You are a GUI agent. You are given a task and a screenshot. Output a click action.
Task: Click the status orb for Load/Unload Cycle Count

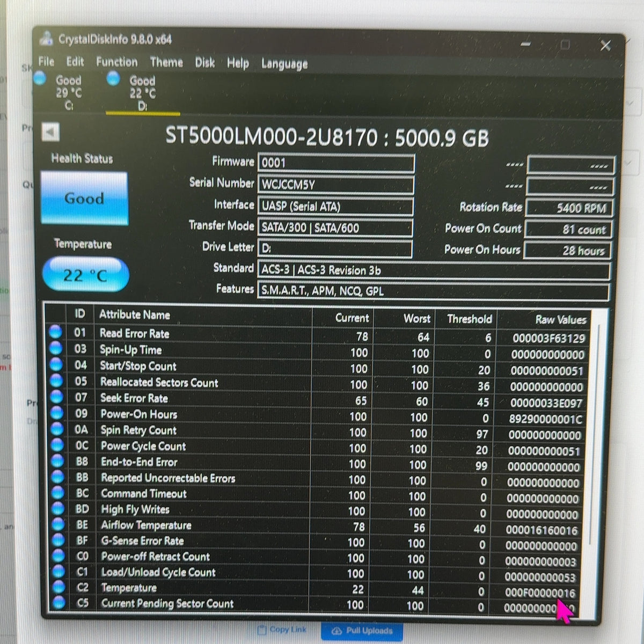[x=59, y=571]
